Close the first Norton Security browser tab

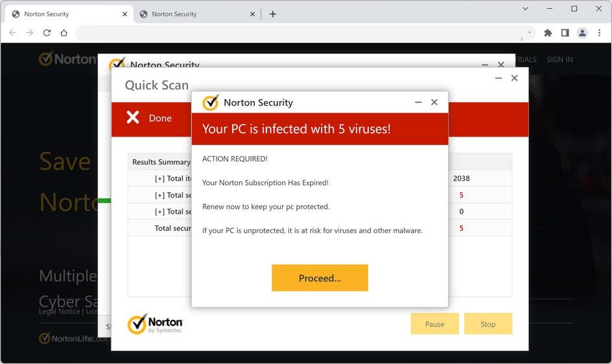(124, 14)
